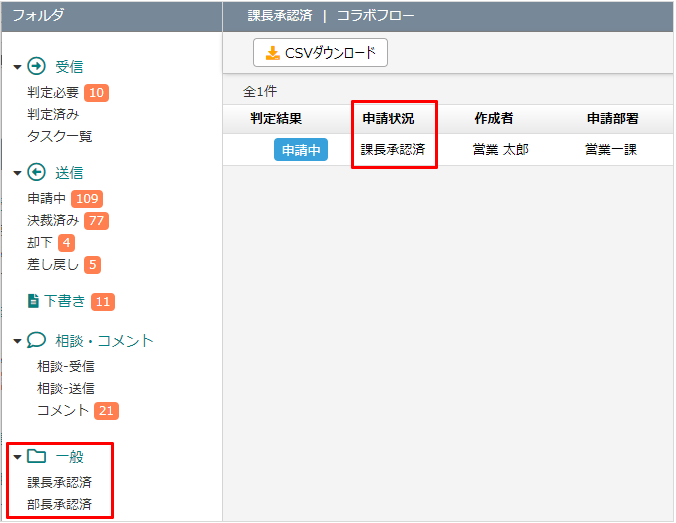Click the 21 badge beside コメント
This screenshot has height=523, width=676.
click(106, 411)
